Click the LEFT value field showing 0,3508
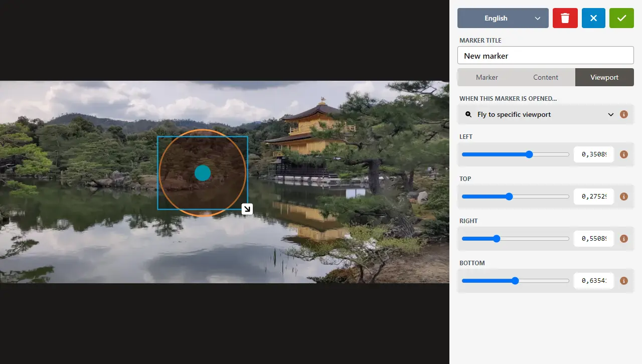The width and height of the screenshot is (642, 364). [x=594, y=154]
